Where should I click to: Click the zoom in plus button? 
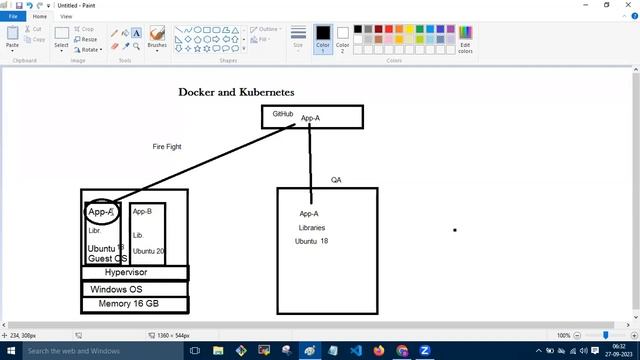[x=634, y=336]
